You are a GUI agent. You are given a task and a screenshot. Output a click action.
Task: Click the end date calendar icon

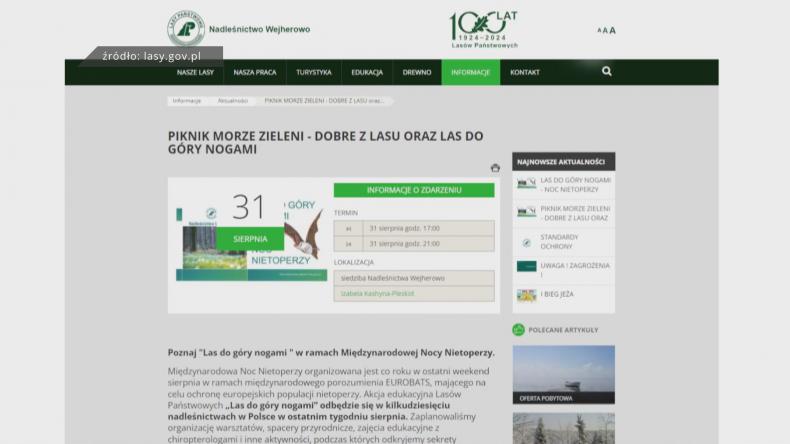pyautogui.click(x=348, y=244)
